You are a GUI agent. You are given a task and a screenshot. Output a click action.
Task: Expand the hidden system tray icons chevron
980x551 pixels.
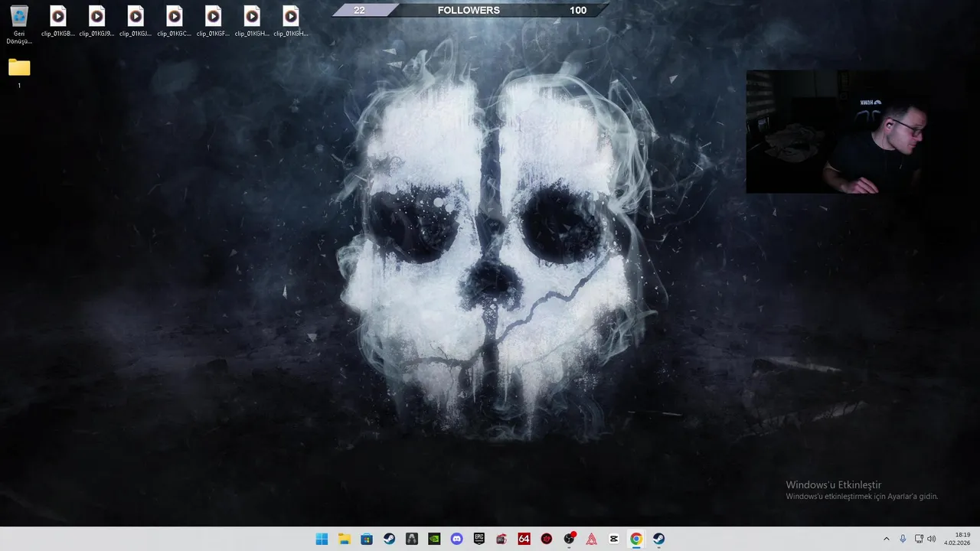(887, 539)
